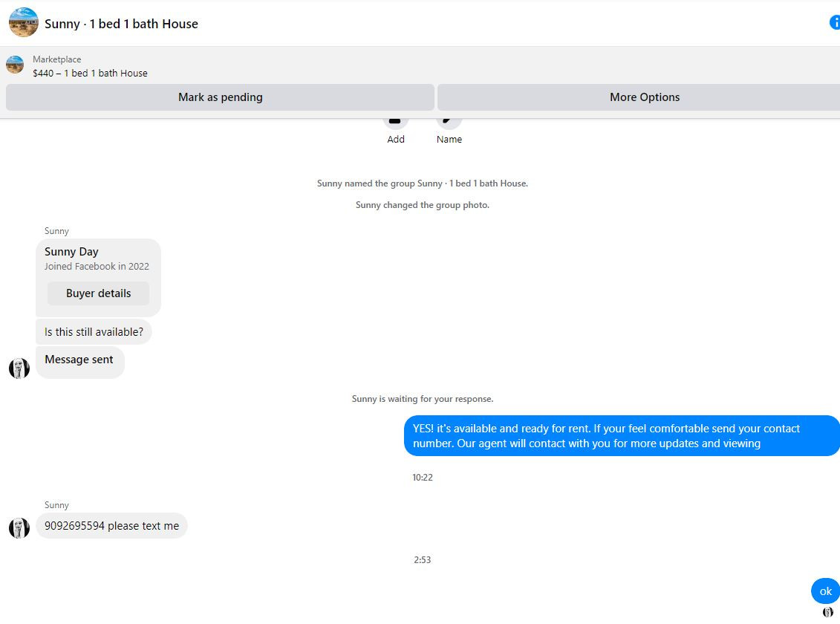
Task: Click the blue 'YES! it's available' reply bubble
Action: pos(622,436)
